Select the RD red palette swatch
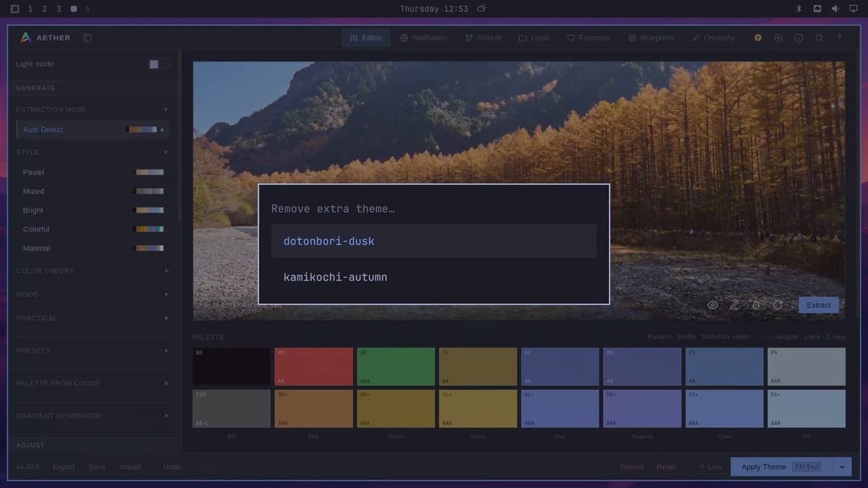The image size is (868, 488). pos(314,367)
